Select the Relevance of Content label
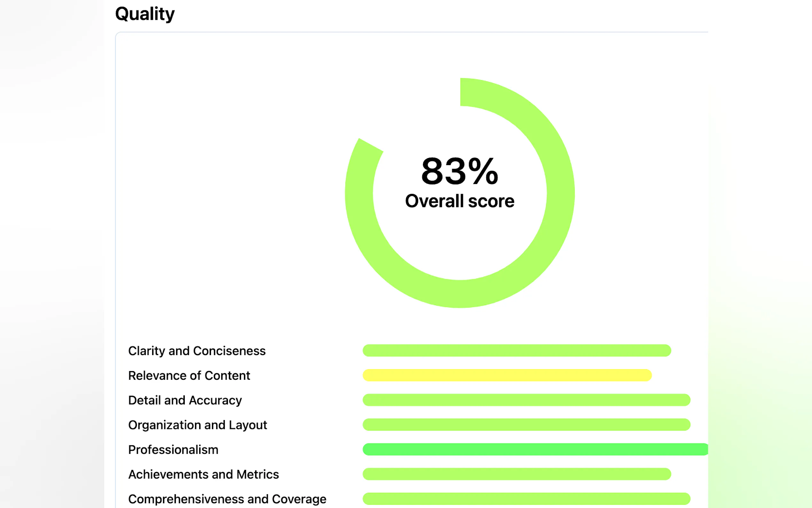Screen dimensions: 812x508 pos(189,375)
